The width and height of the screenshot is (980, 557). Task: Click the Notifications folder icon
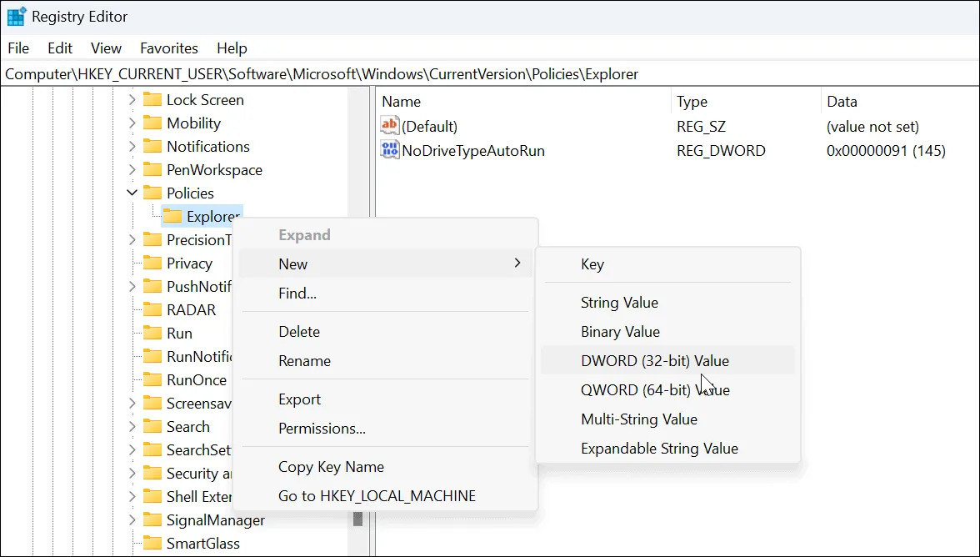coord(152,146)
